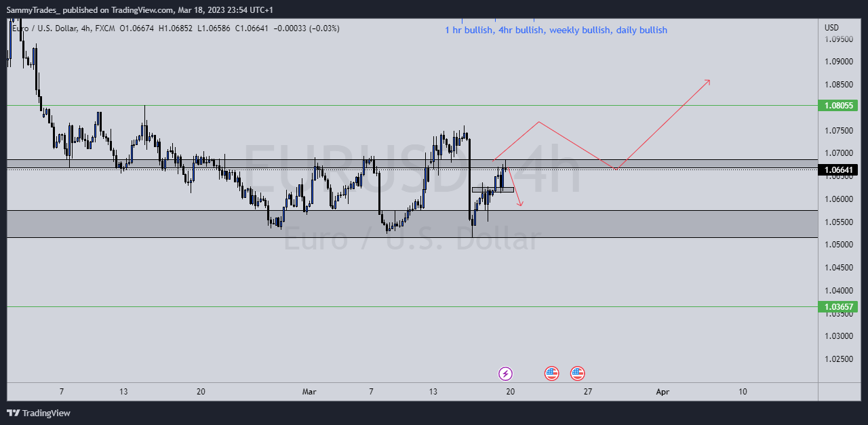Click the 1.06641 current price label
Image resolution: width=868 pixels, height=425 pixels.
pyautogui.click(x=838, y=170)
